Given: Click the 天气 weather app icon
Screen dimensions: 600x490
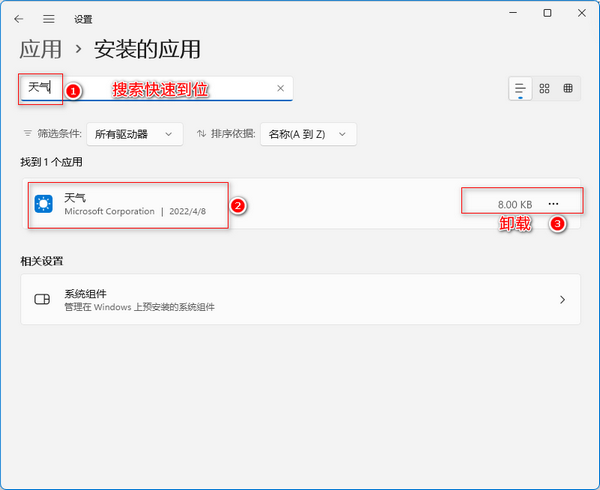Looking at the screenshot, I should coord(44,204).
